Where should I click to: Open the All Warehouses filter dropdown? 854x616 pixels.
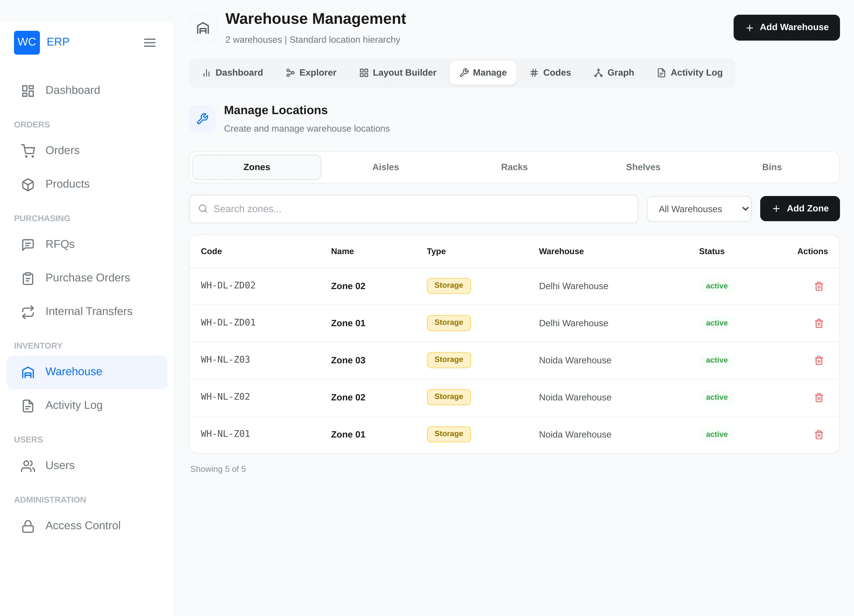699,209
